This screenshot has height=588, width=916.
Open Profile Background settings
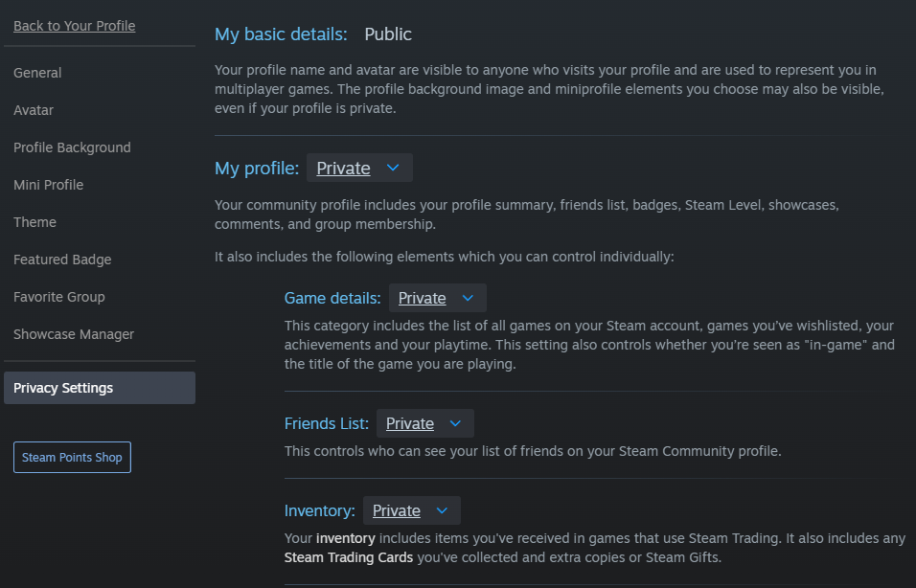(x=72, y=147)
